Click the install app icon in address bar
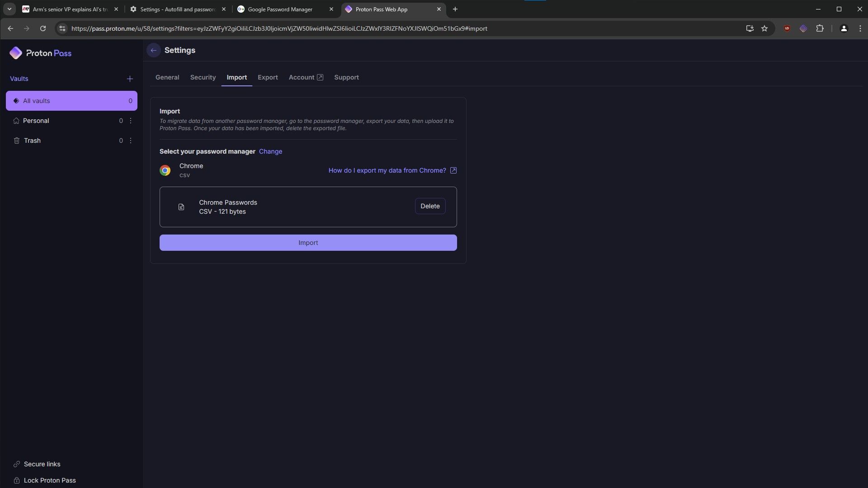The width and height of the screenshot is (868, 488). pyautogui.click(x=750, y=28)
